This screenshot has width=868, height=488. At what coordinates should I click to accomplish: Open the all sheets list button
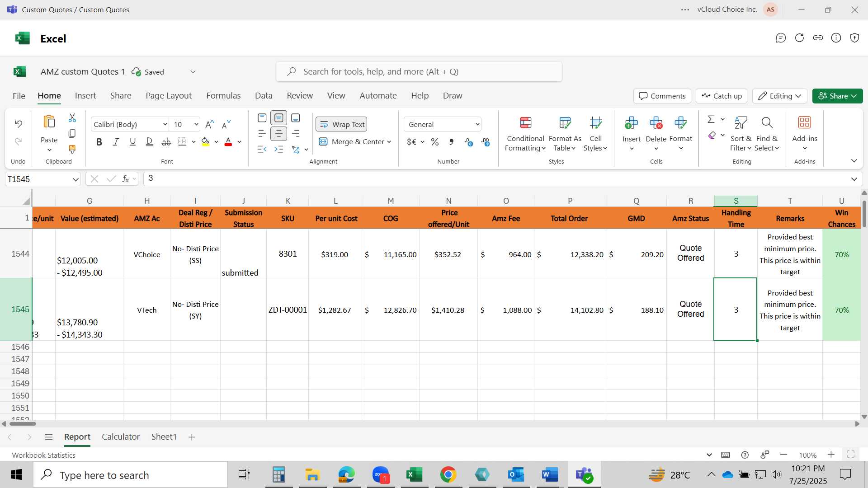(49, 437)
